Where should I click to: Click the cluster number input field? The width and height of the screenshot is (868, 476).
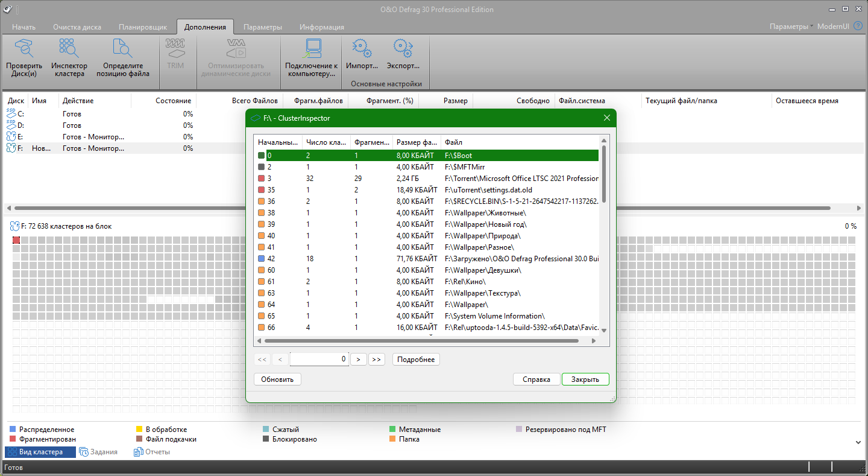[319, 359]
